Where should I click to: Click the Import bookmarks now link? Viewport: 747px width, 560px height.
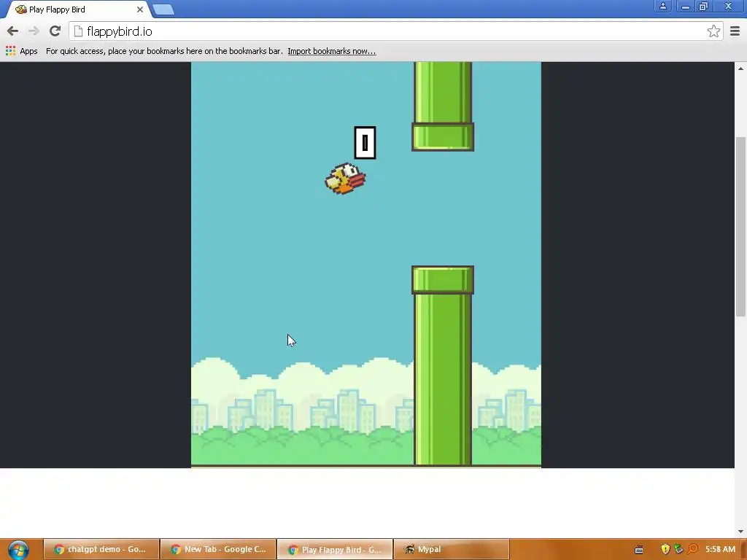[332, 51]
